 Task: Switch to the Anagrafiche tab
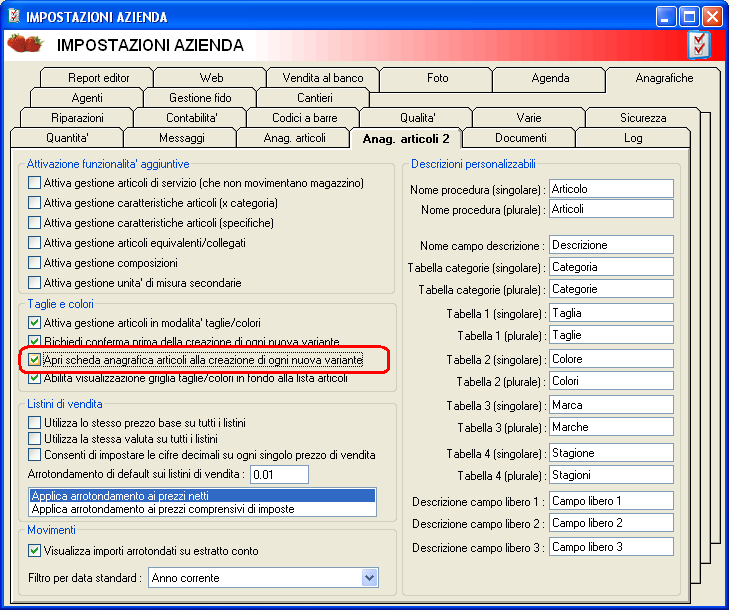coord(663,78)
